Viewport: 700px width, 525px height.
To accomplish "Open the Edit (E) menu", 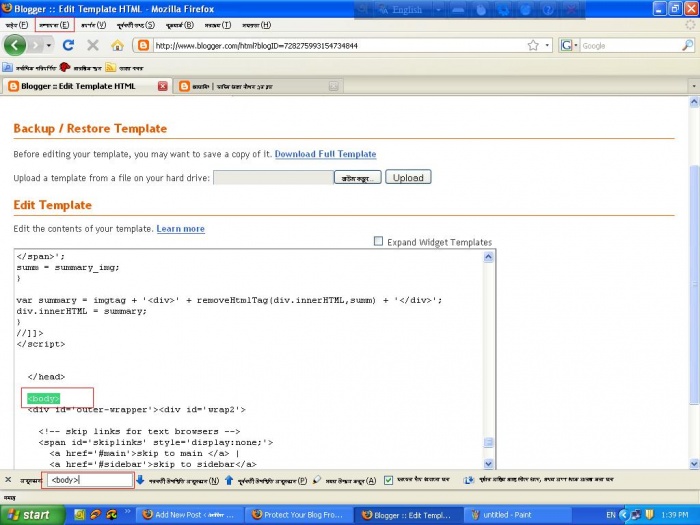I will tap(54, 25).
